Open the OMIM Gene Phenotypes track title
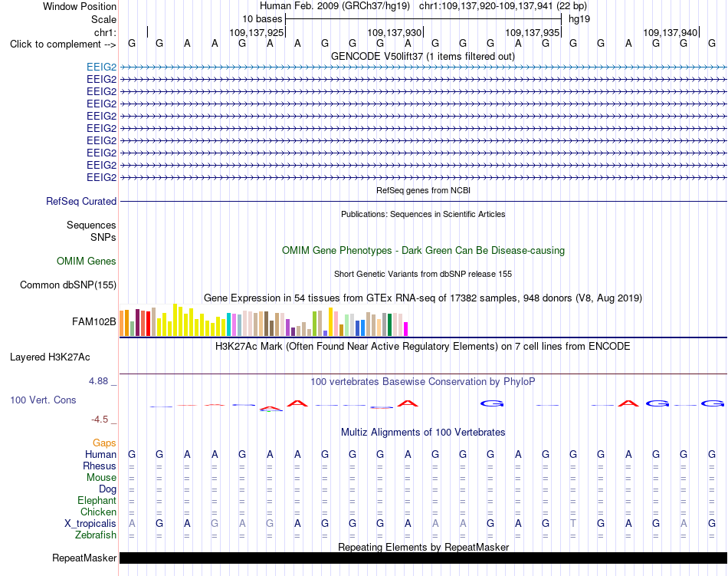The height and width of the screenshot is (576, 728). point(423,250)
